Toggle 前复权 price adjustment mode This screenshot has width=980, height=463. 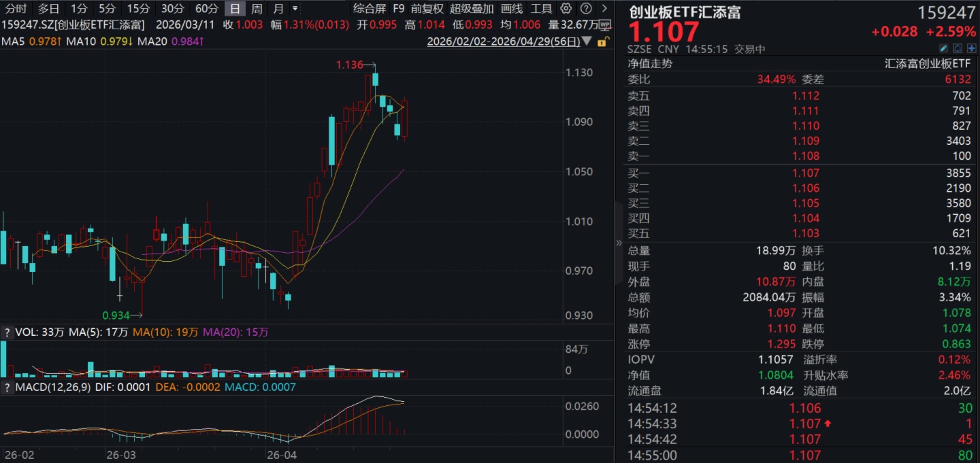(x=427, y=9)
